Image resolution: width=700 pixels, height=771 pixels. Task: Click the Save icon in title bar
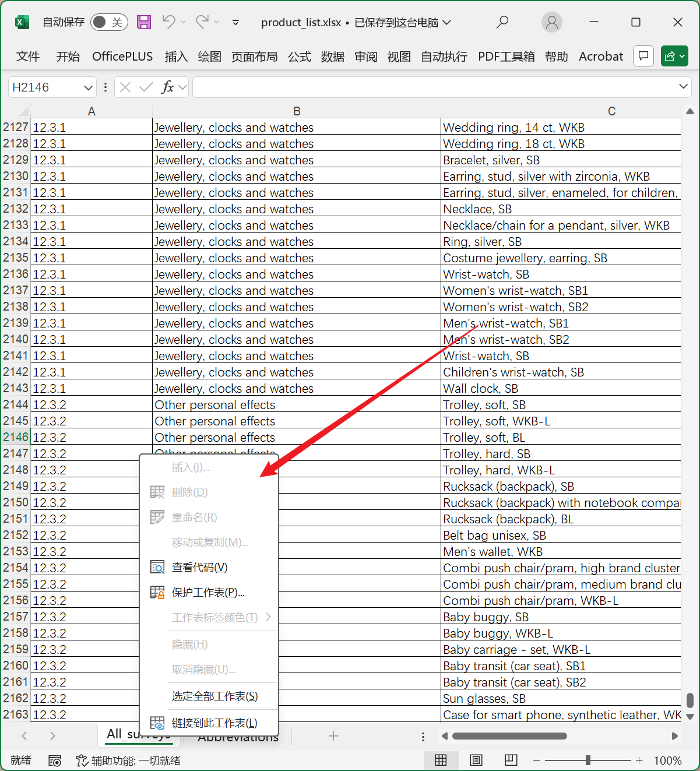click(144, 22)
